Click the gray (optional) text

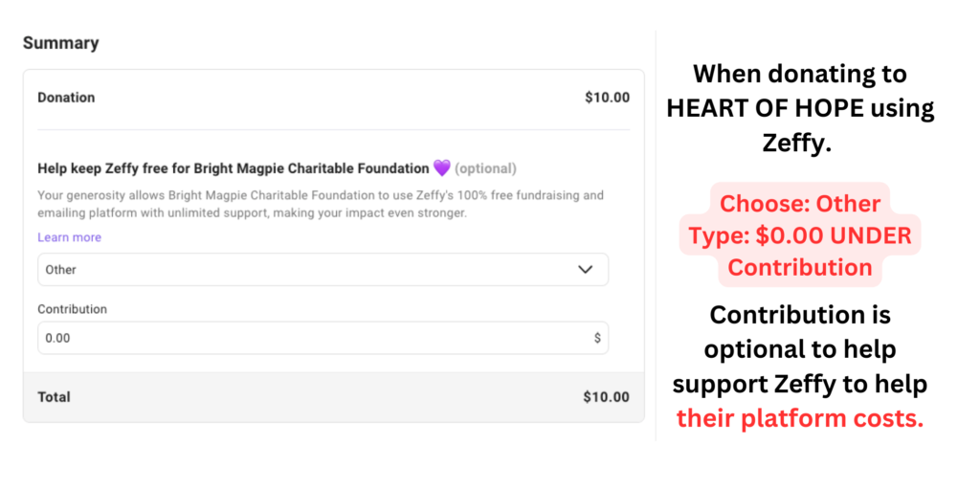coord(485,168)
